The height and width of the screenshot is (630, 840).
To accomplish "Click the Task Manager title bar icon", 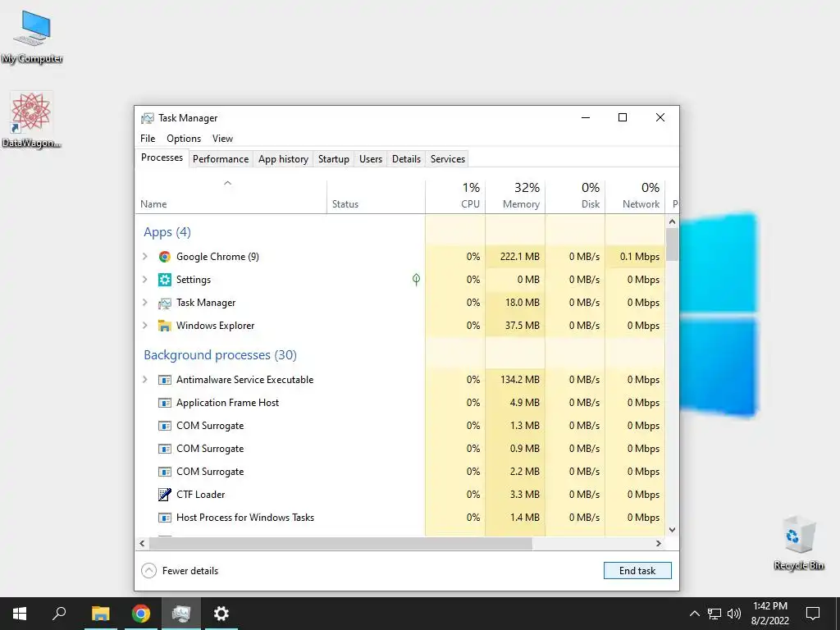I will coord(148,118).
